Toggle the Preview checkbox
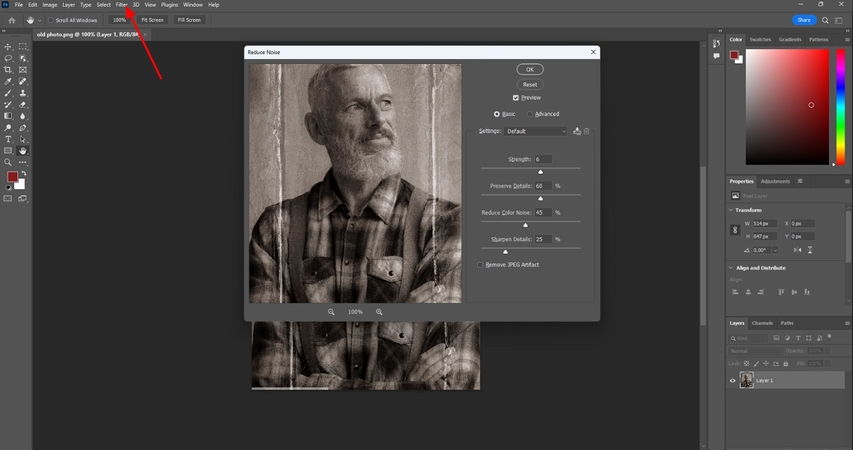This screenshot has height=450, width=853. 516,98
